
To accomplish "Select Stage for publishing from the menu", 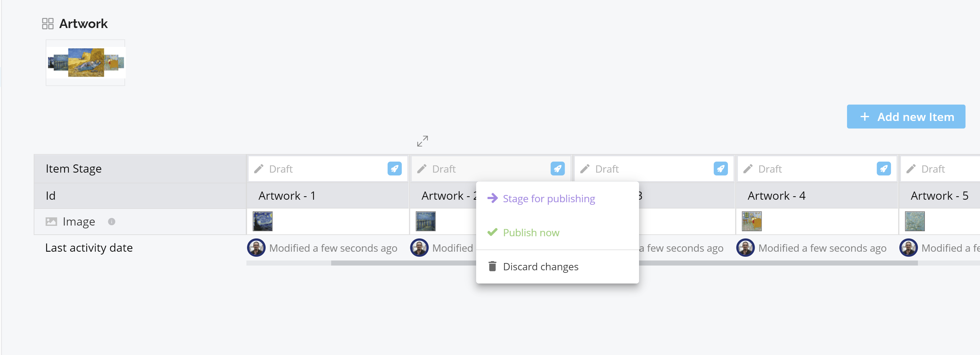I will pos(548,199).
